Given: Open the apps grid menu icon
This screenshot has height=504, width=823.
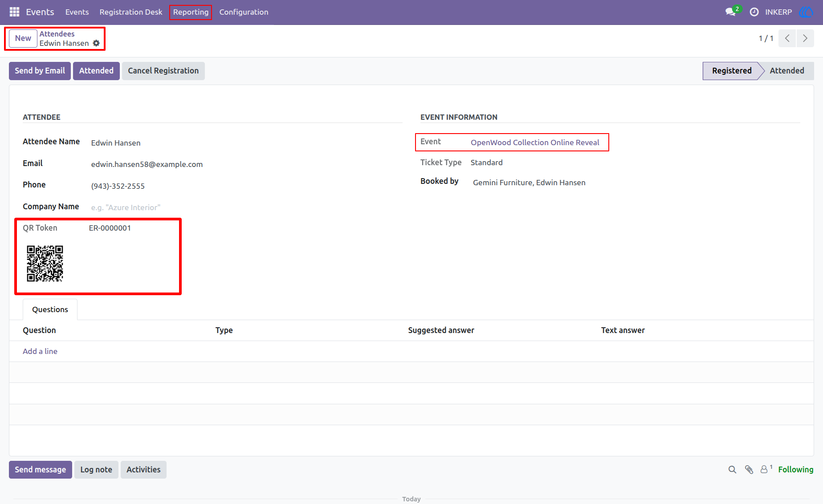Looking at the screenshot, I should [x=14, y=12].
